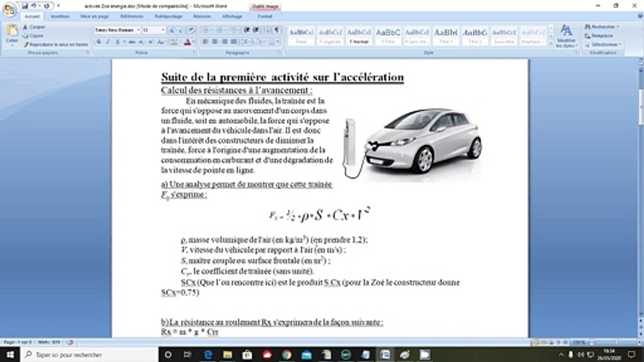This screenshot has width=644, height=362.
Task: Open the quick access toolbar customize arrow
Action: click(x=58, y=6)
